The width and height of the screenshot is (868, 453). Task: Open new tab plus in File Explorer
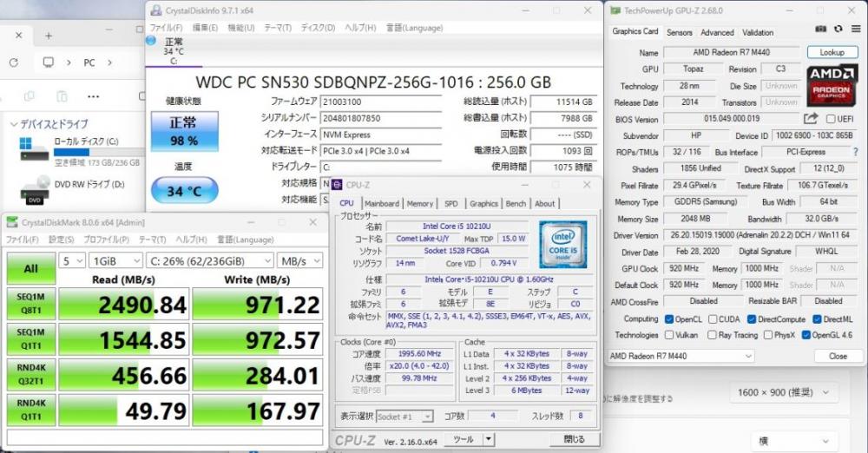click(49, 36)
